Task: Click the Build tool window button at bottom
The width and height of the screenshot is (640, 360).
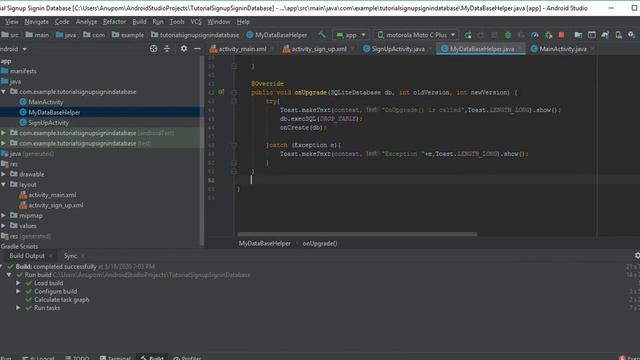Action: 152,358
